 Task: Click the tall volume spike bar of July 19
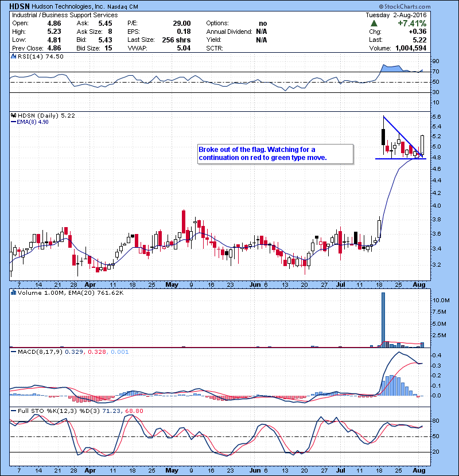tap(383, 319)
